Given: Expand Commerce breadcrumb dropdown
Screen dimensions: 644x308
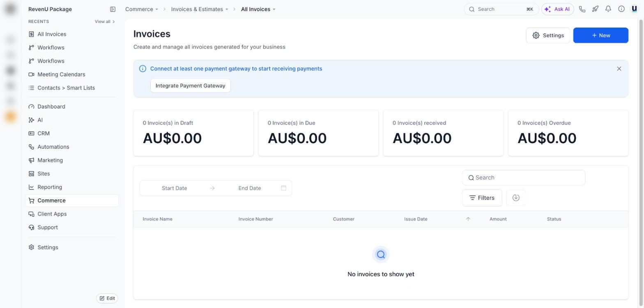Looking at the screenshot, I should [142, 9].
